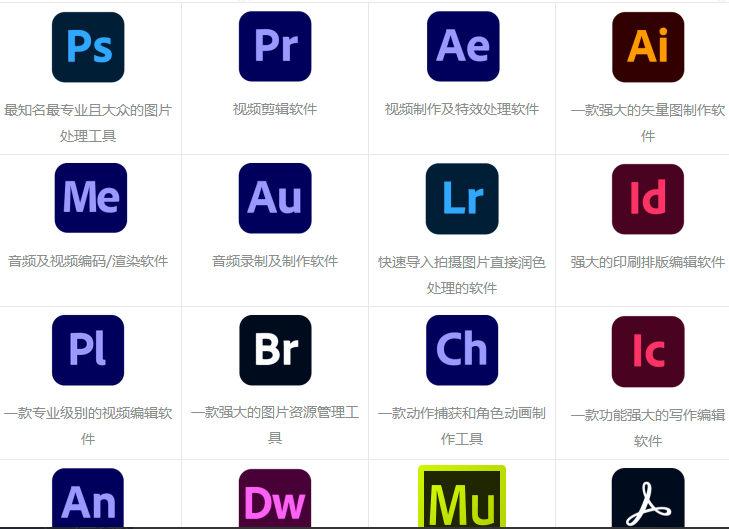
Task: Click description '强大的印刷排版编辑软件'
Action: coord(648,262)
